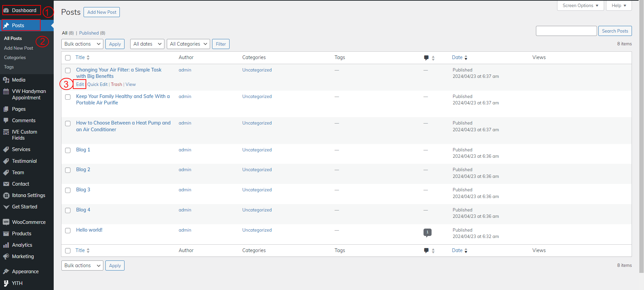Open the WooCommerce icon in the sidebar
The image size is (644, 290).
click(6, 222)
